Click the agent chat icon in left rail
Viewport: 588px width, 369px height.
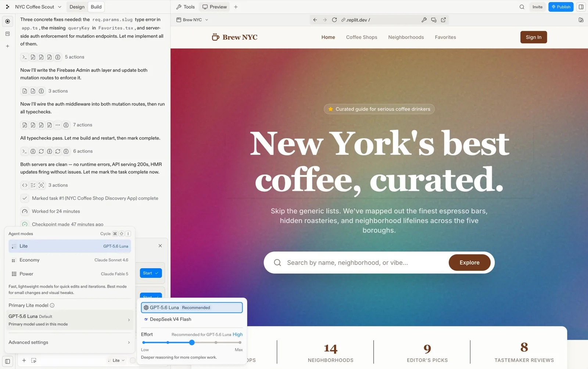(x=7, y=21)
